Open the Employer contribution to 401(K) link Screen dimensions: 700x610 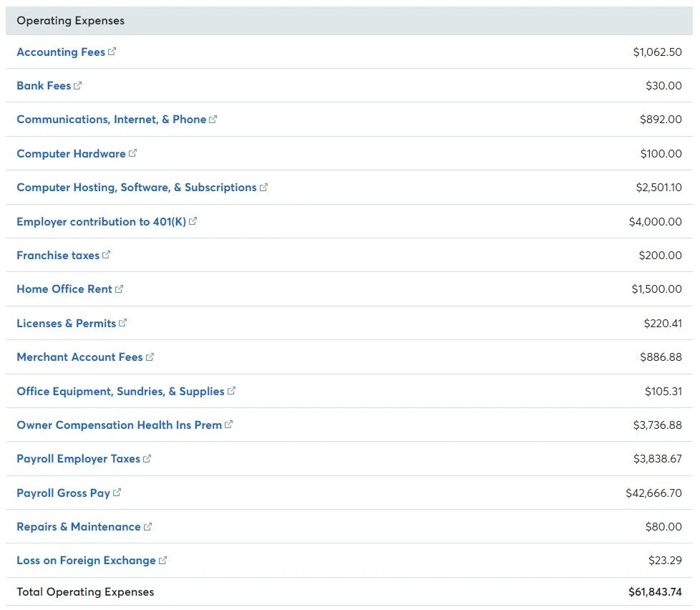tap(100, 221)
